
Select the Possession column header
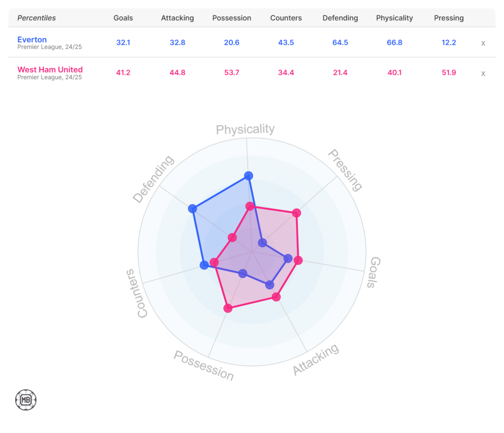click(x=231, y=18)
